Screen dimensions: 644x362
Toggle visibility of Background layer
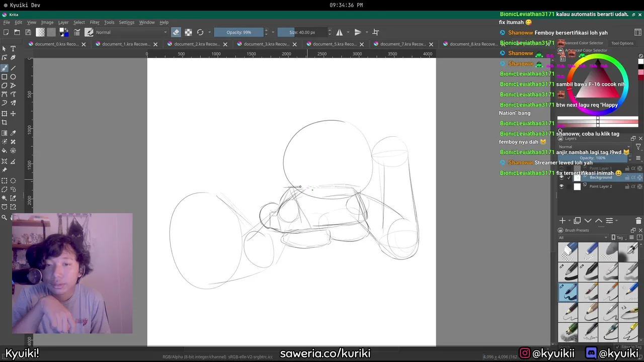[561, 177]
